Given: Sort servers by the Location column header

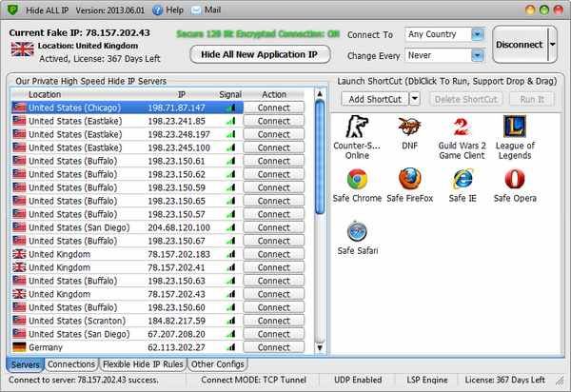Looking at the screenshot, I should point(45,94).
